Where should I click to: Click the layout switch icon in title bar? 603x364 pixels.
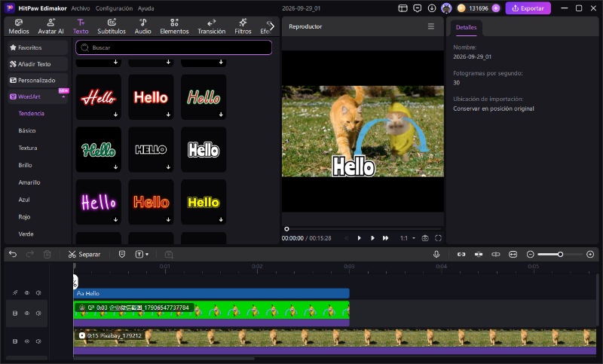click(403, 8)
